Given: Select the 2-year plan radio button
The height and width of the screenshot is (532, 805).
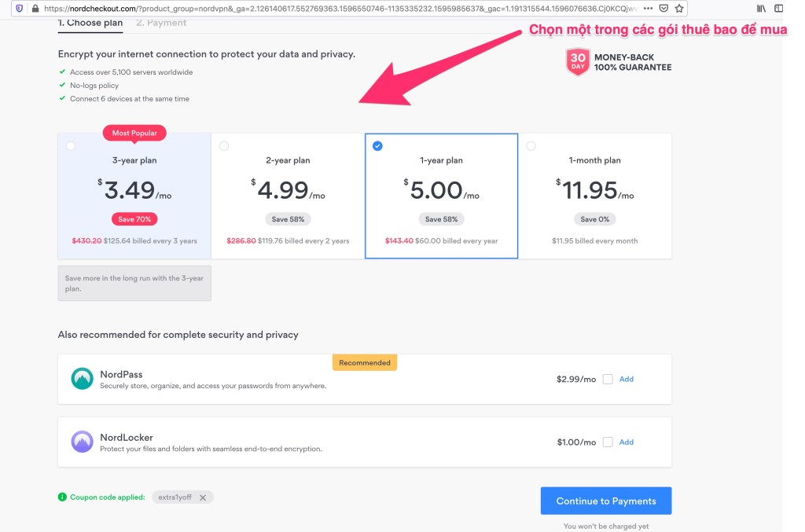Looking at the screenshot, I should [224, 146].
